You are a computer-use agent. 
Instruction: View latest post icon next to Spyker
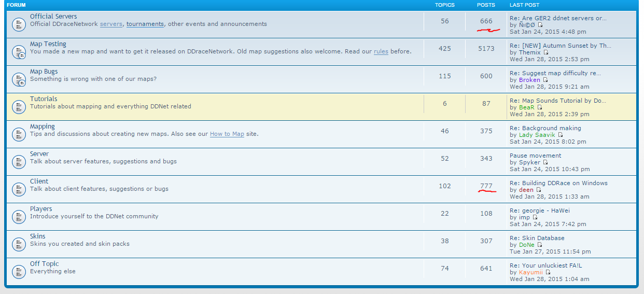pyautogui.click(x=545, y=162)
